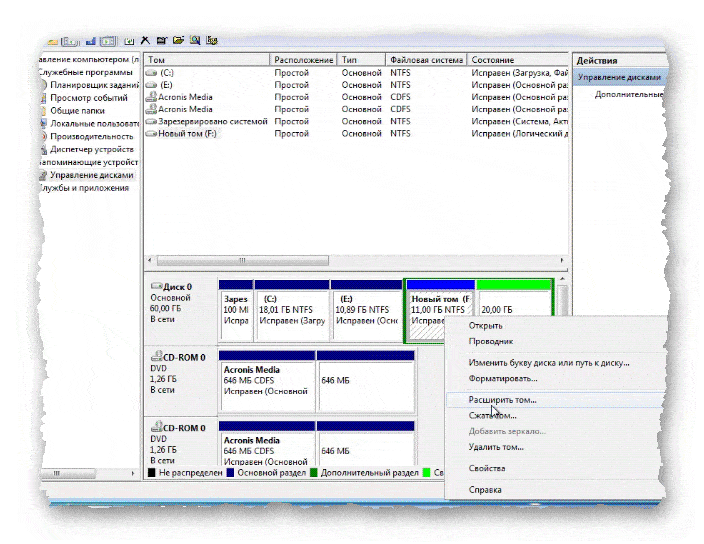Select Службы и приложения tree node
The height and width of the screenshot is (544, 704).
pyautogui.click(x=84, y=188)
